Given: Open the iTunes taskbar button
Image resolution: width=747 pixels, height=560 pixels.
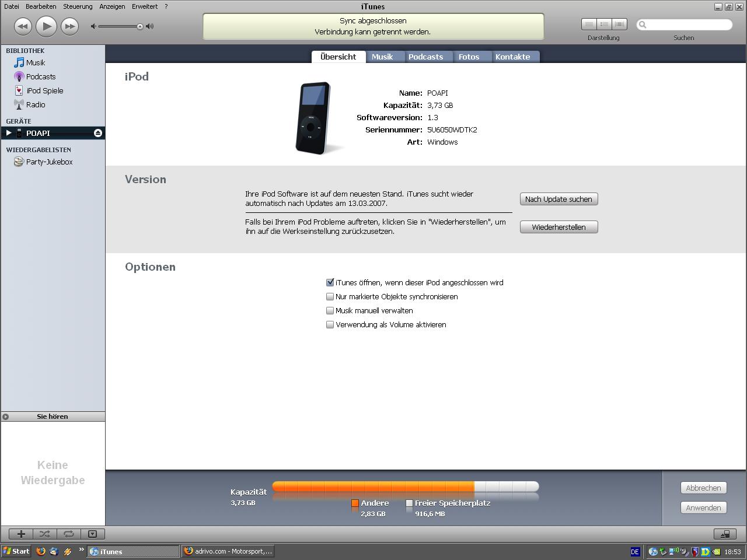Looking at the screenshot, I should (x=133, y=551).
